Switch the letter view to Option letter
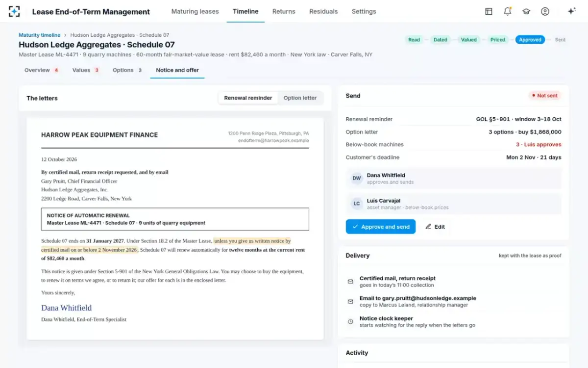Image resolution: width=588 pixels, height=368 pixels. tap(300, 98)
